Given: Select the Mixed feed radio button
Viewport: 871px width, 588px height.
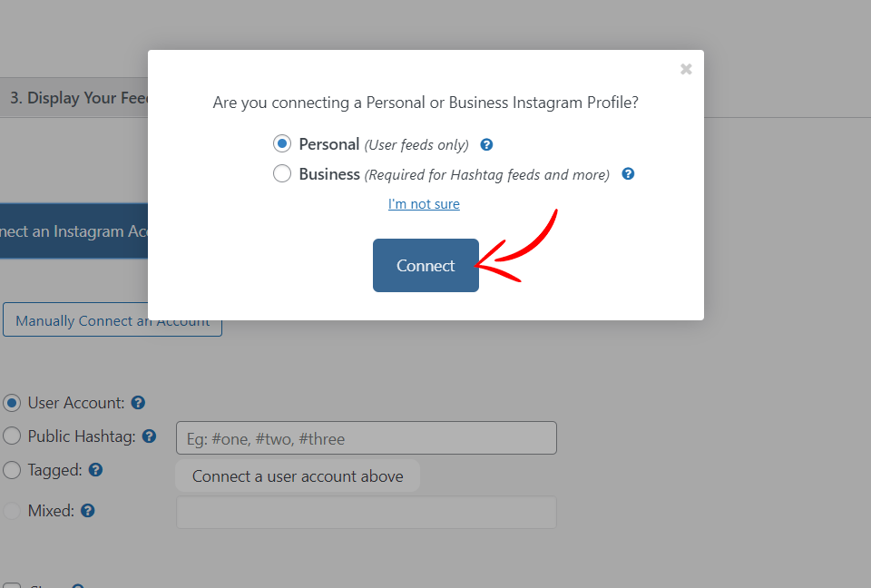Looking at the screenshot, I should click(12, 511).
